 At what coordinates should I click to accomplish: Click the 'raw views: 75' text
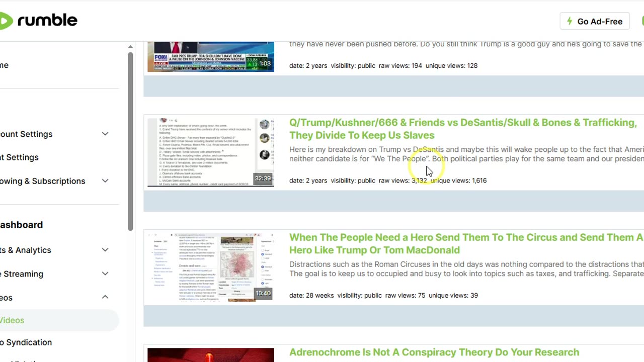[406, 295]
